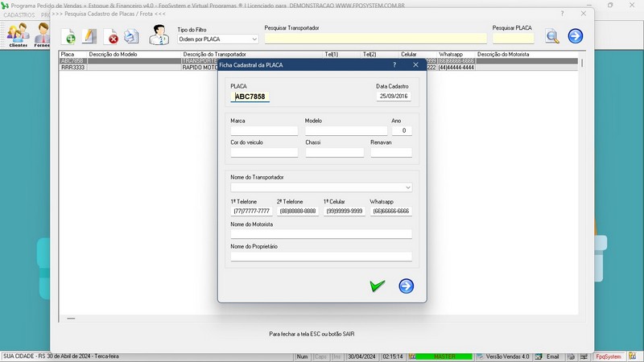The image size is (644, 362).
Task: Click help question mark of Pesquisa window
Action: 562,14
